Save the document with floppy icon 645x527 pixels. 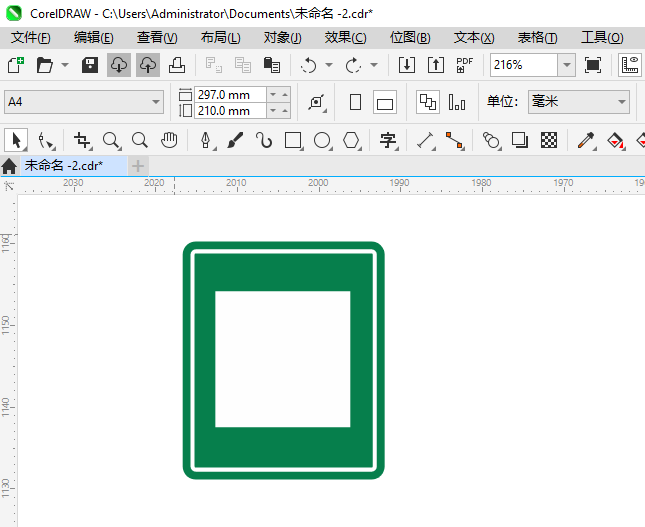[90, 65]
